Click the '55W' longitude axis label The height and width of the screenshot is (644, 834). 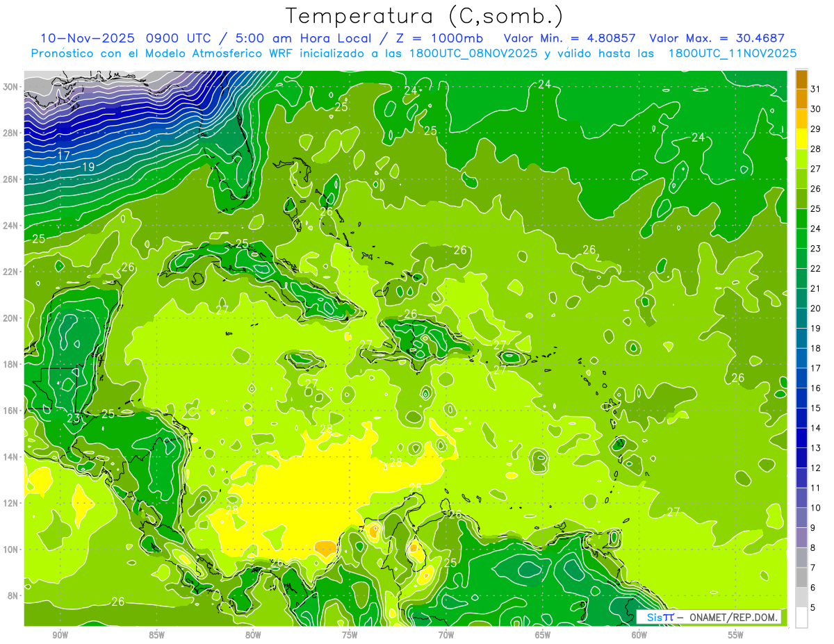click(736, 634)
